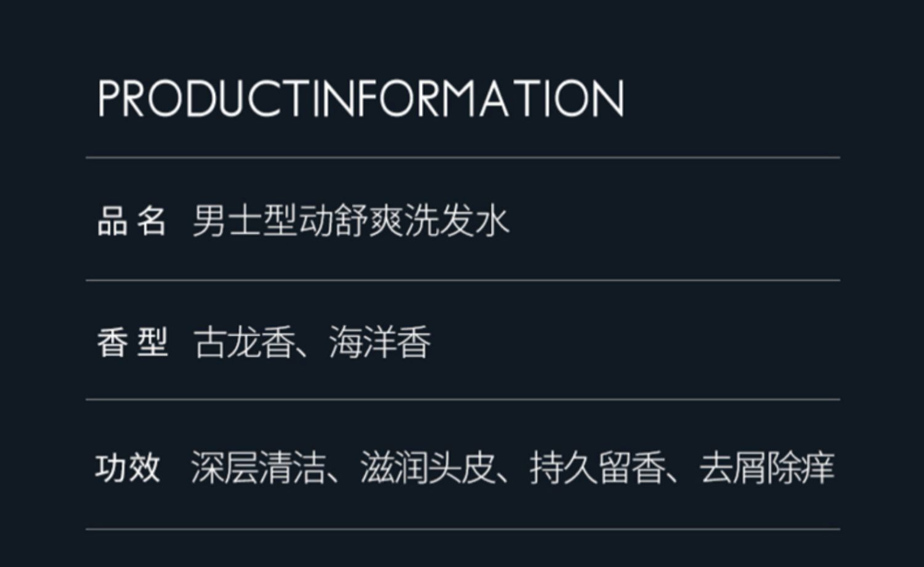Click the 持久留香 benefit text
Image resolution: width=924 pixels, height=567 pixels.
(x=598, y=468)
